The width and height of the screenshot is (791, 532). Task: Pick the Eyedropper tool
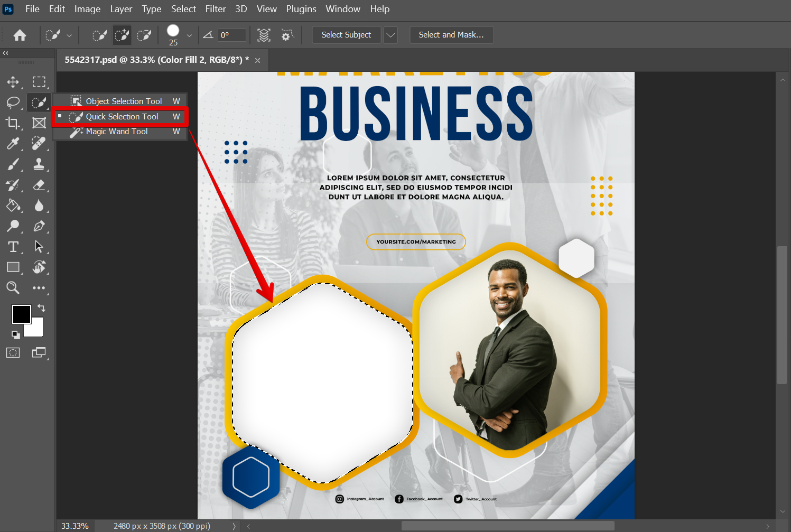pos(13,143)
